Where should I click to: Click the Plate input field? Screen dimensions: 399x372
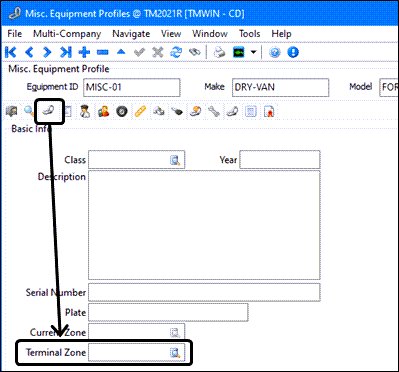168,312
